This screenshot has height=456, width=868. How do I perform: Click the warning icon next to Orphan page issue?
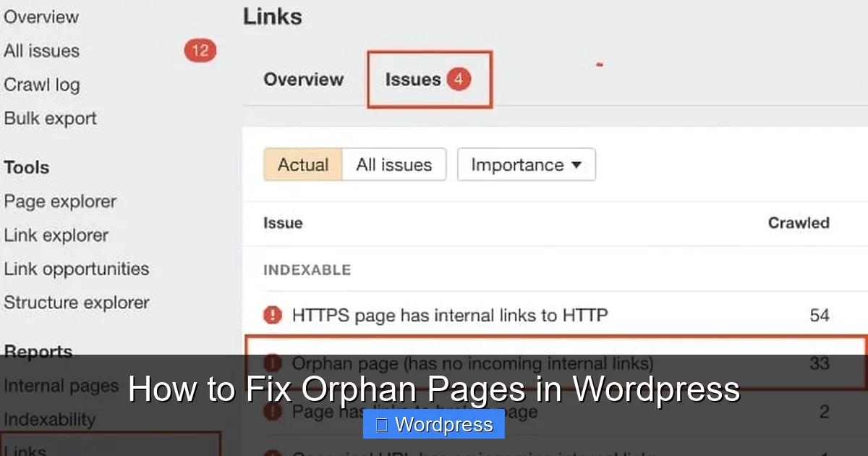[273, 363]
